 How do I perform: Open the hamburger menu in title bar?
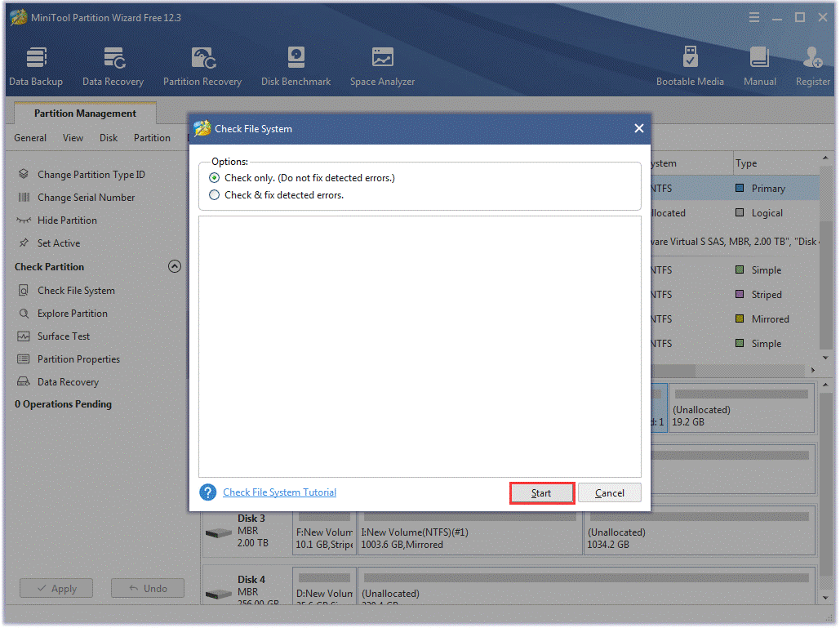click(753, 18)
